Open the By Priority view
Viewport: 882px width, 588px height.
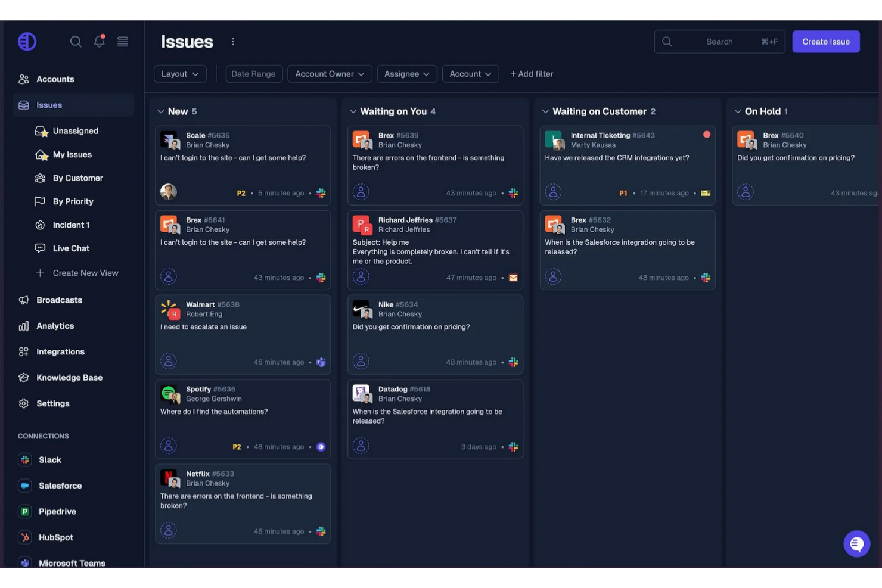pos(73,201)
